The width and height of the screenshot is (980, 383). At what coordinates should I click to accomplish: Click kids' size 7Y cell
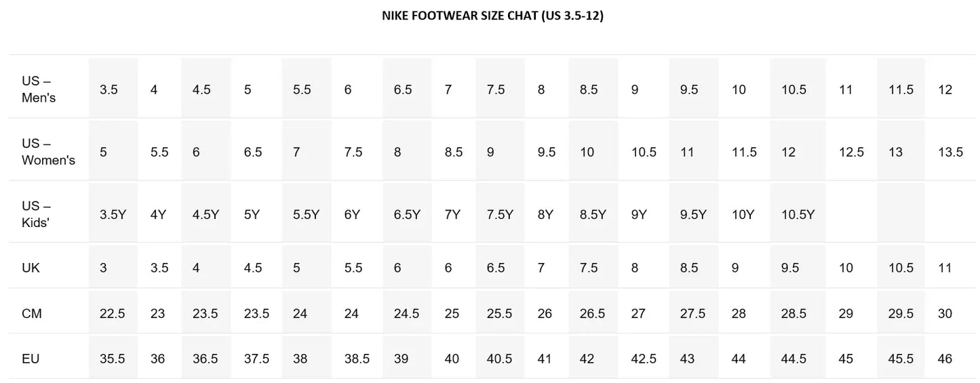[x=452, y=214]
